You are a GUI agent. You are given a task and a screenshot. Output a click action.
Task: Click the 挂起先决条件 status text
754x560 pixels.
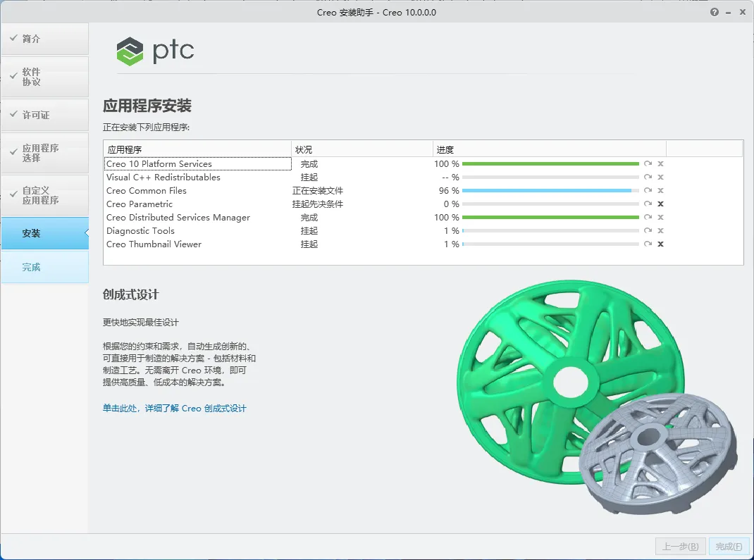pyautogui.click(x=318, y=204)
